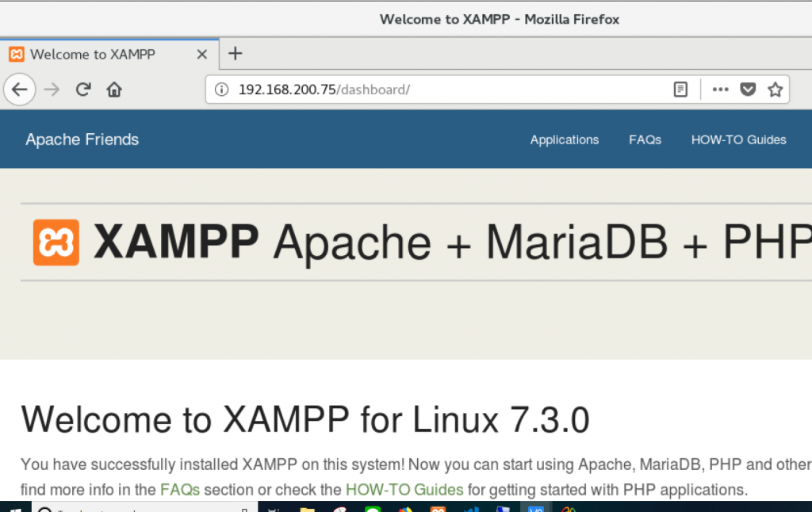Follow the green FAQs link in the paragraph
The height and width of the screenshot is (512, 812).
[x=180, y=490]
